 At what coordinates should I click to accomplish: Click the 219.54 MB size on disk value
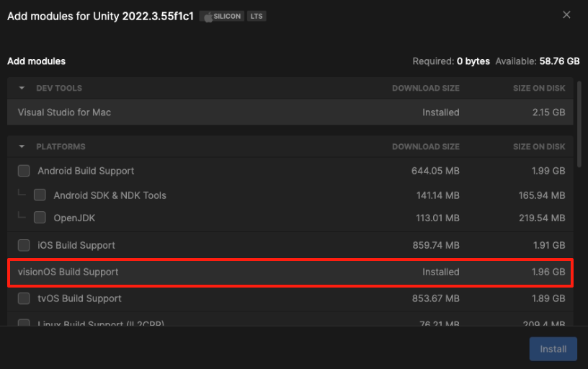coord(542,218)
